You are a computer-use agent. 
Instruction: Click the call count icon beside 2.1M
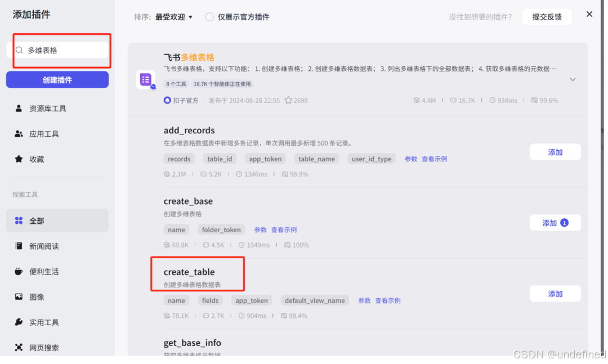click(x=167, y=174)
